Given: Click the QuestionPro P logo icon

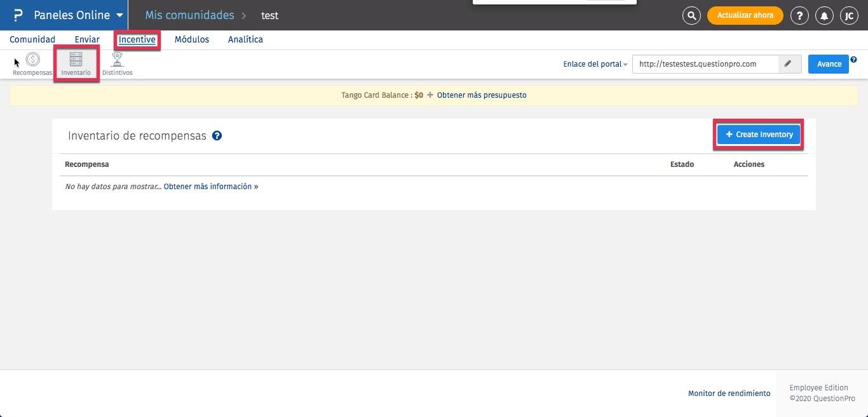Looking at the screenshot, I should [x=18, y=15].
